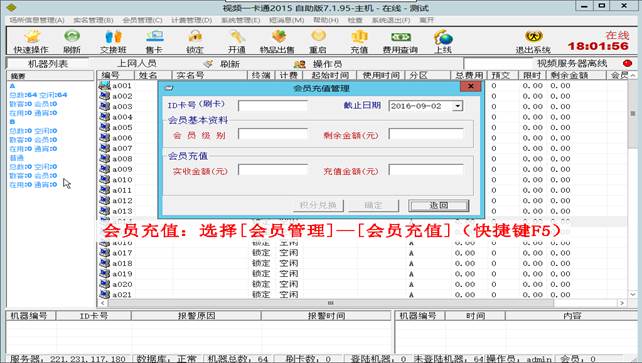642x363 pixels.
Task: Click the 姓名 column header
Action: [x=153, y=75]
